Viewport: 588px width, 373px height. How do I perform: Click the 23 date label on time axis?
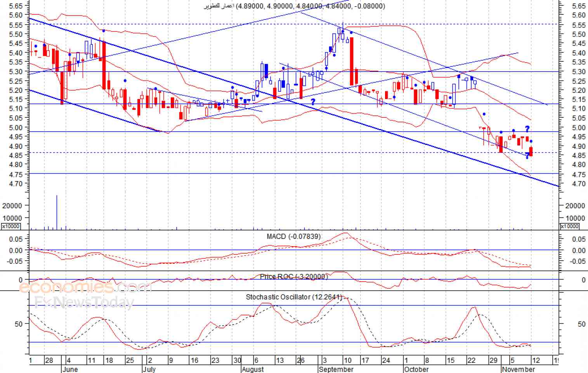pyautogui.click(x=215, y=361)
